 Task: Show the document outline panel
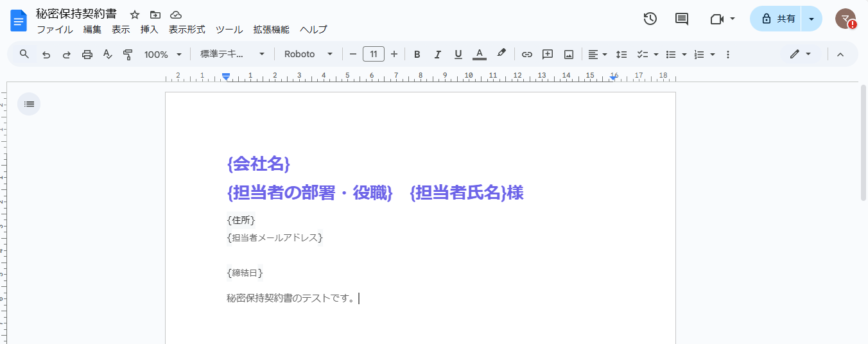point(29,104)
